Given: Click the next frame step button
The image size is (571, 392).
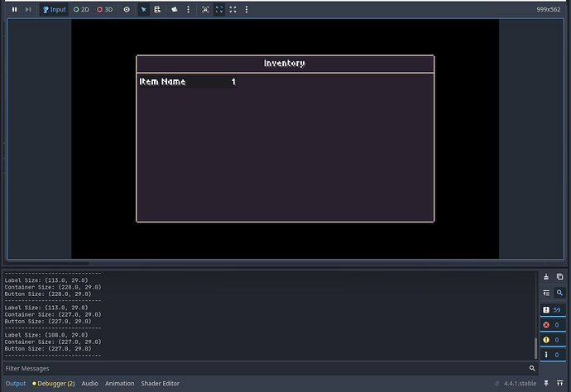Looking at the screenshot, I should coord(28,9).
